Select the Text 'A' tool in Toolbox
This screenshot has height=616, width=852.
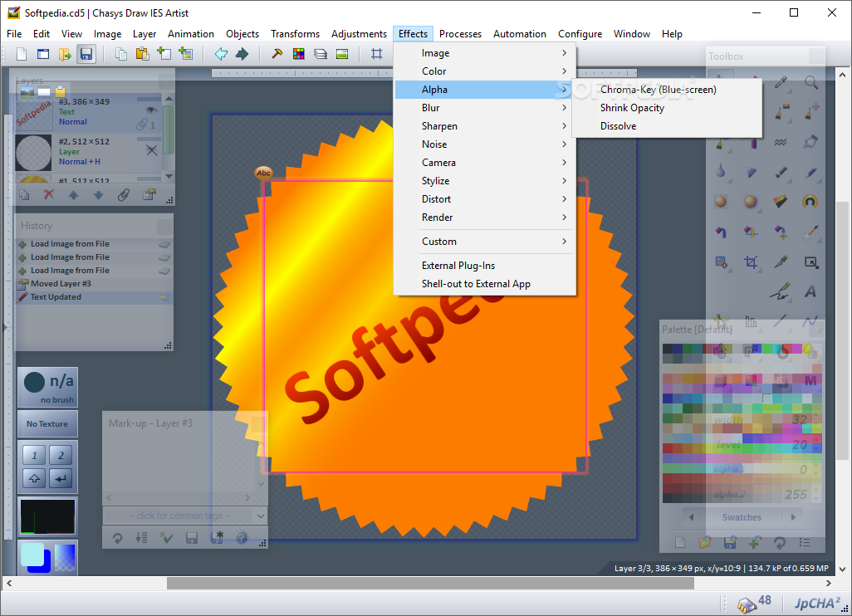(x=810, y=291)
